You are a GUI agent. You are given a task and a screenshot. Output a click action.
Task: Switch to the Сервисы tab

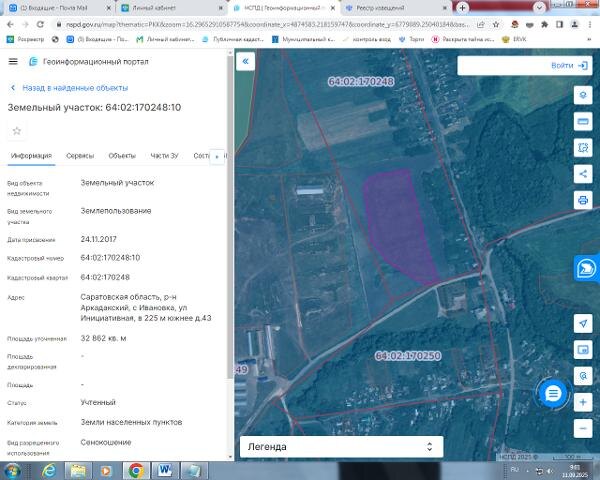point(80,156)
